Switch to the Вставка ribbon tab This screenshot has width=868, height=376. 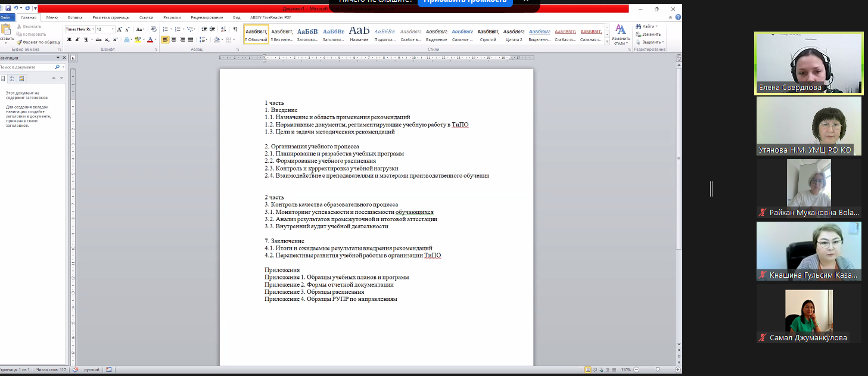click(x=75, y=18)
